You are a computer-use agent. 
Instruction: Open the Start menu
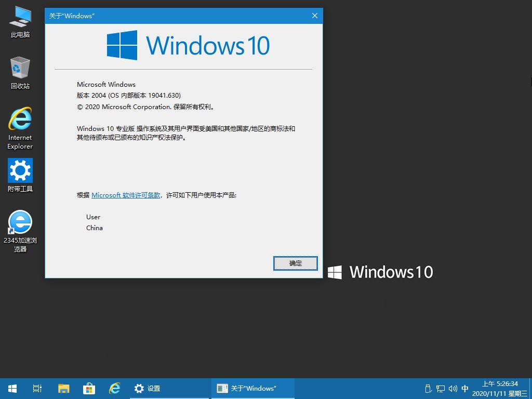(12, 389)
